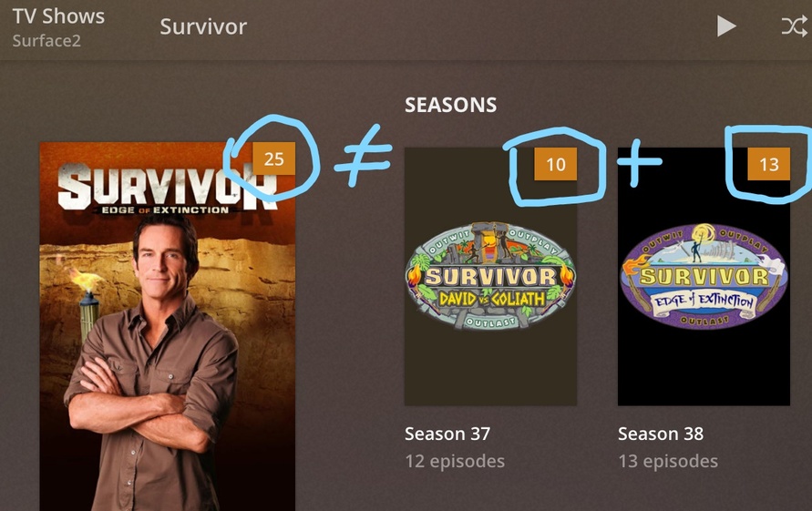This screenshot has width=812, height=511.
Task: Click the Surface2 server name
Action: (46, 40)
